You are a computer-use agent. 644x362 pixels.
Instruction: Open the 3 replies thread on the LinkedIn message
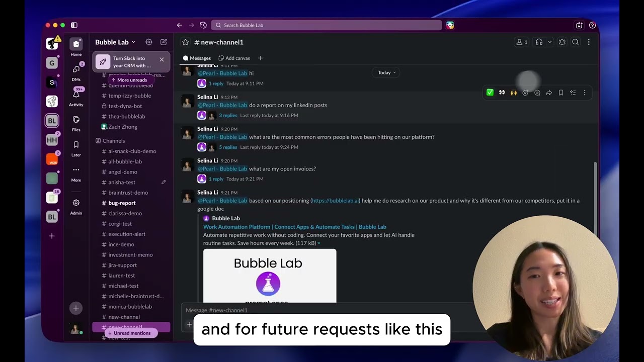228,115
